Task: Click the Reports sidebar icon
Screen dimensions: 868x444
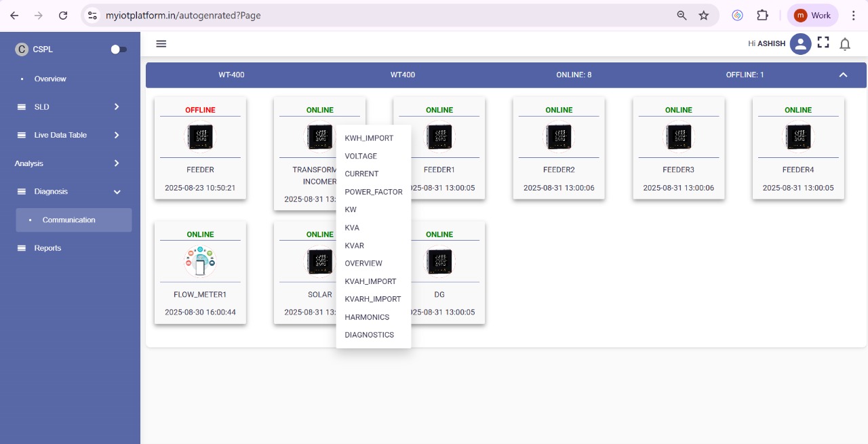Action: pyautogui.click(x=23, y=247)
